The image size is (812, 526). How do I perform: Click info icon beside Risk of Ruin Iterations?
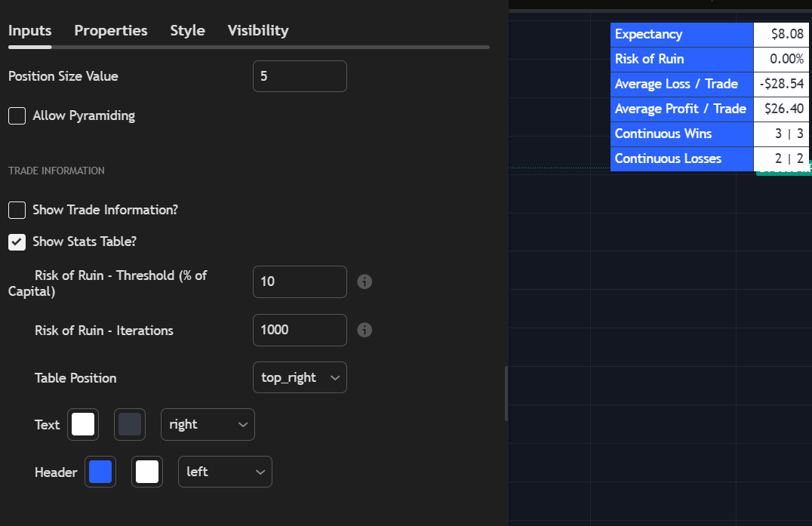(364, 330)
